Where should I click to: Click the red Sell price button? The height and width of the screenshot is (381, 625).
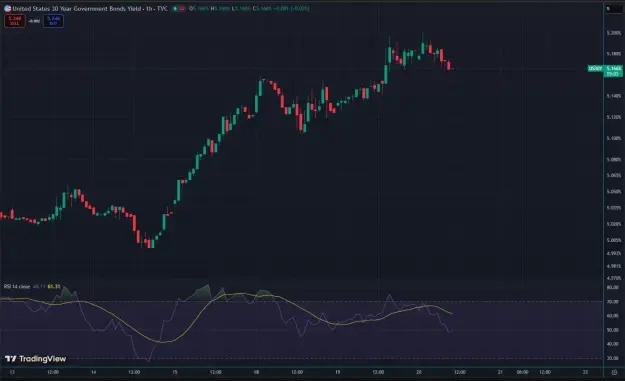15,21
